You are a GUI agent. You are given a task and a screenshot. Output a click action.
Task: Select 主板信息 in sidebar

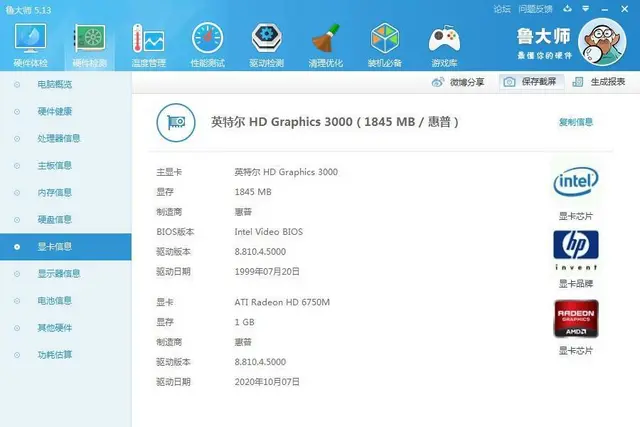66,165
